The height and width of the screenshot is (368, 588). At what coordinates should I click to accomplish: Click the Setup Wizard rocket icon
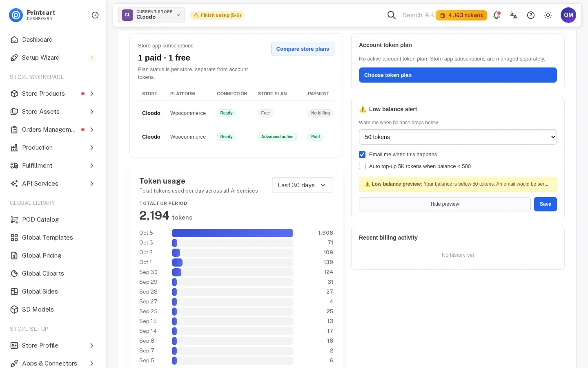coord(14,58)
